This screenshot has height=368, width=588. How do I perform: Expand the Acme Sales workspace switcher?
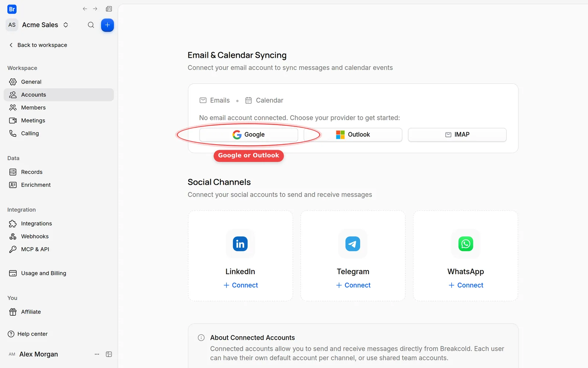click(66, 25)
